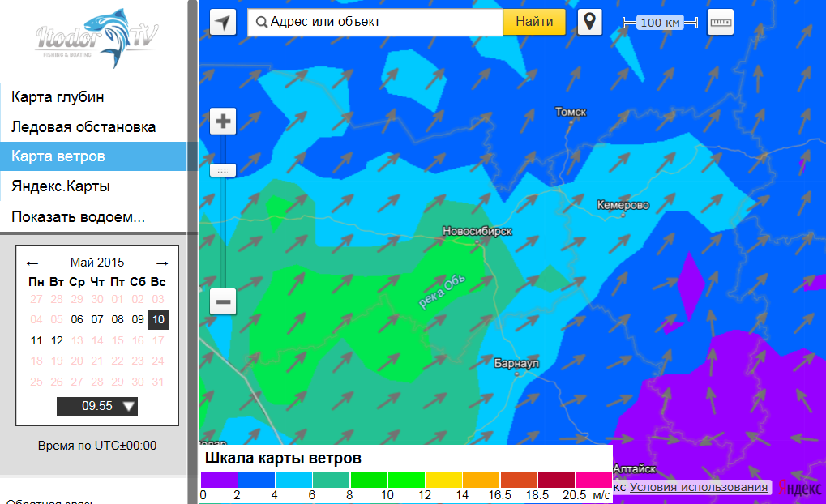This screenshot has width=826, height=504.
Task: Pick date 06 in the calendar
Action: coord(77,319)
